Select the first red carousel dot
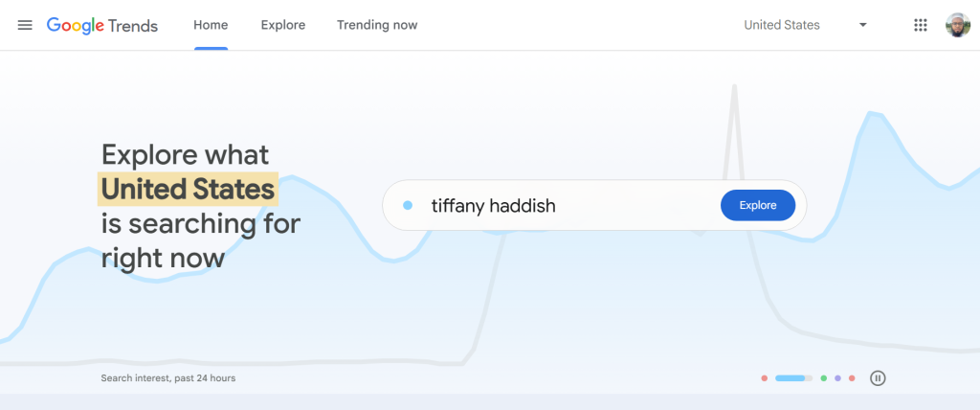Image resolution: width=980 pixels, height=410 pixels. pyautogui.click(x=765, y=378)
